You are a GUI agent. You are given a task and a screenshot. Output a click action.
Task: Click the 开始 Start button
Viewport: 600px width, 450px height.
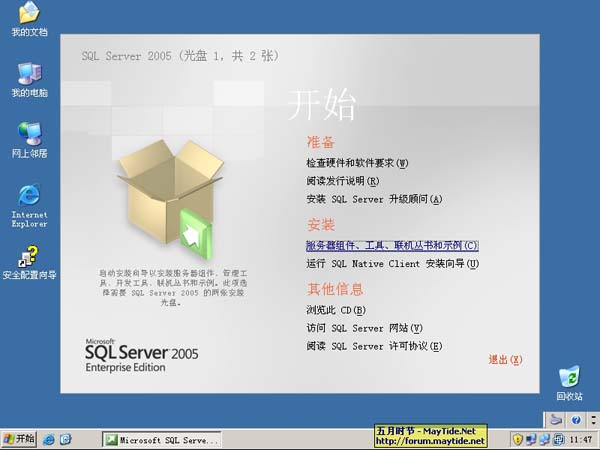coord(19,439)
